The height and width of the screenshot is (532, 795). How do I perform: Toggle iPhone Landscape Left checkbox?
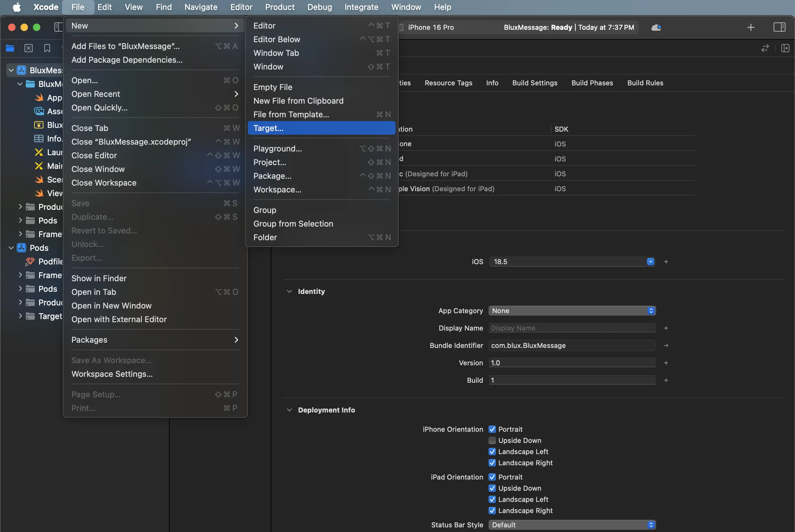tap(492, 452)
